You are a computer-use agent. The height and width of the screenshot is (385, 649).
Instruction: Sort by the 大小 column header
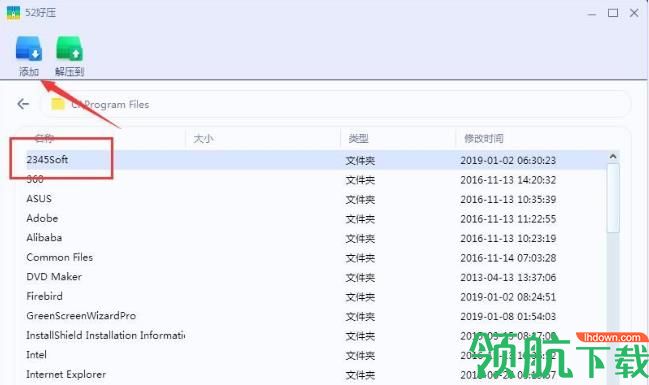pos(203,138)
